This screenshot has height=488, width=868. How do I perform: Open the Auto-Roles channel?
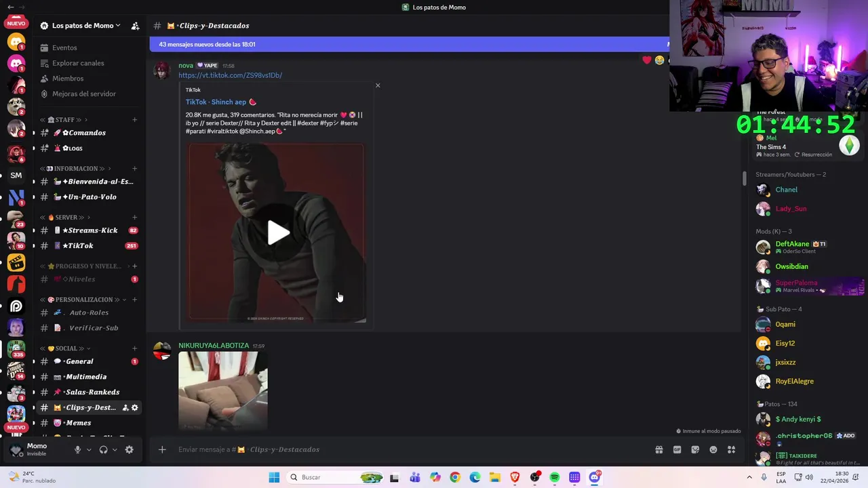point(88,312)
